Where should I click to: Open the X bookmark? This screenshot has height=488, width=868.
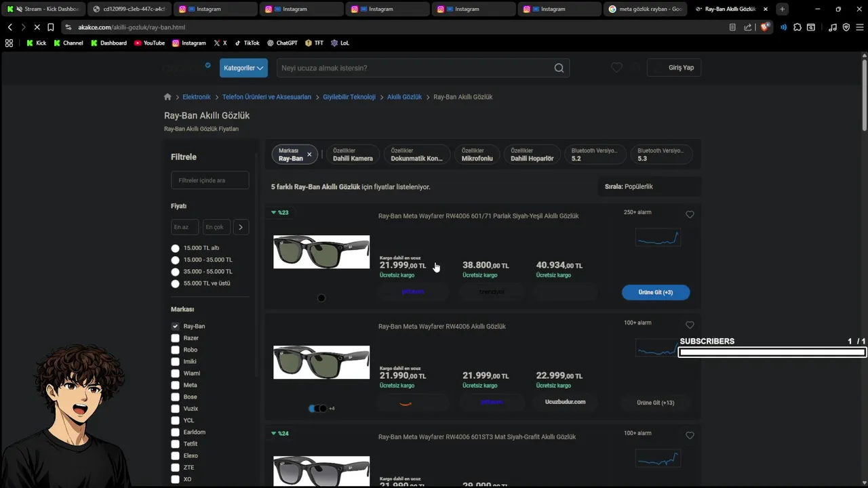coord(220,43)
